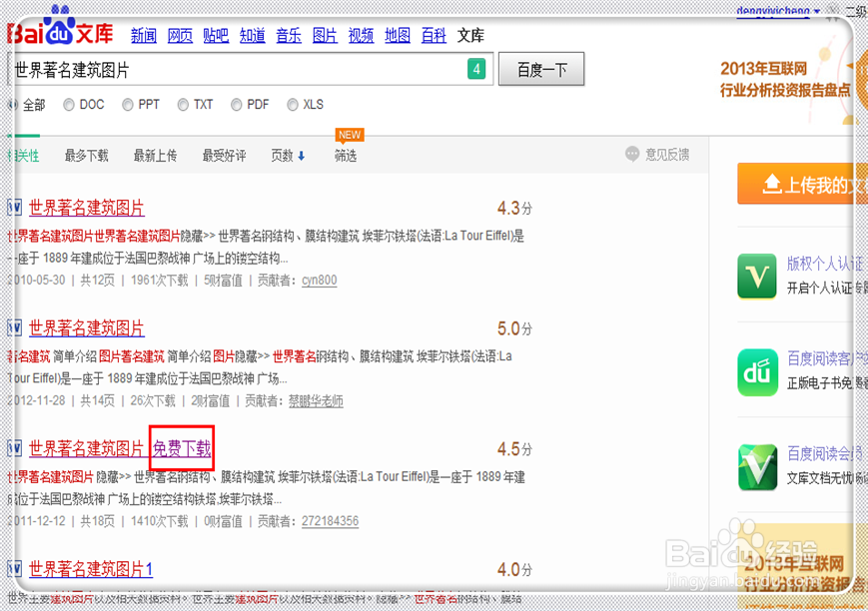Click the NEW badge above 筛选
This screenshot has height=611, width=868.
[x=350, y=135]
